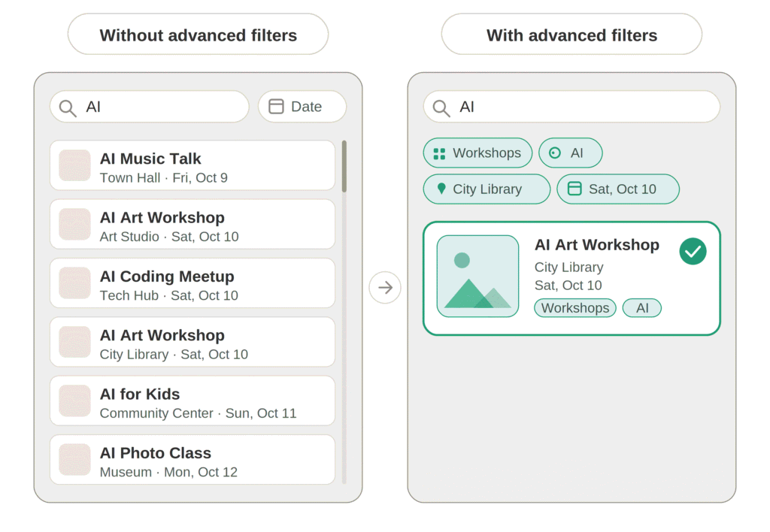This screenshot has height=532, width=770.
Task: Click Town Hall · Fri, Oct 9 subtitle
Action: point(163,177)
